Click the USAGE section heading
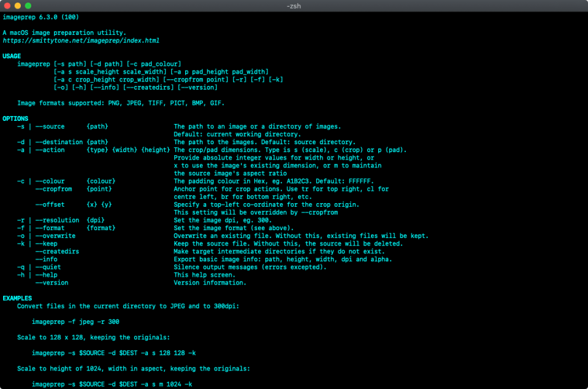This screenshot has width=588, height=389. (12, 56)
